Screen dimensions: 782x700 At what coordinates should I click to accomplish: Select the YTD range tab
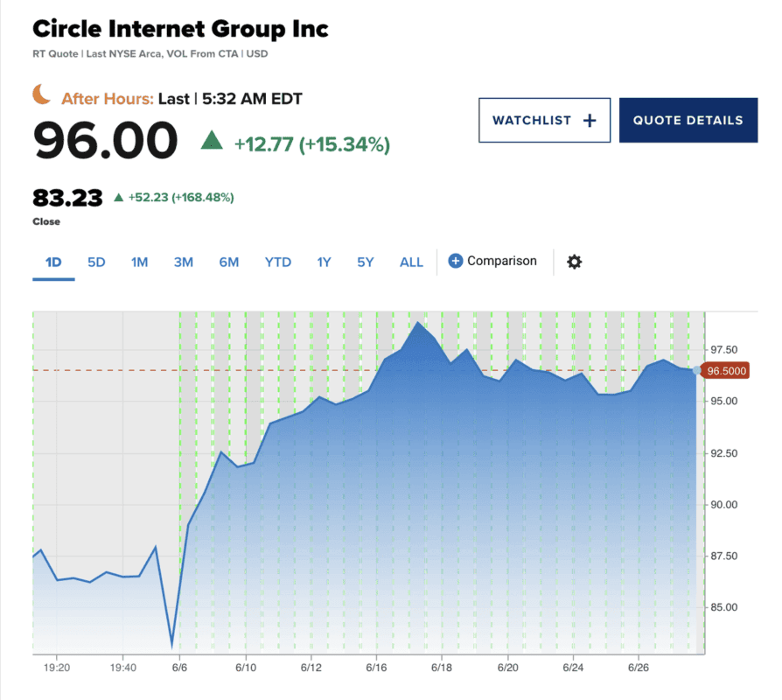click(x=278, y=262)
